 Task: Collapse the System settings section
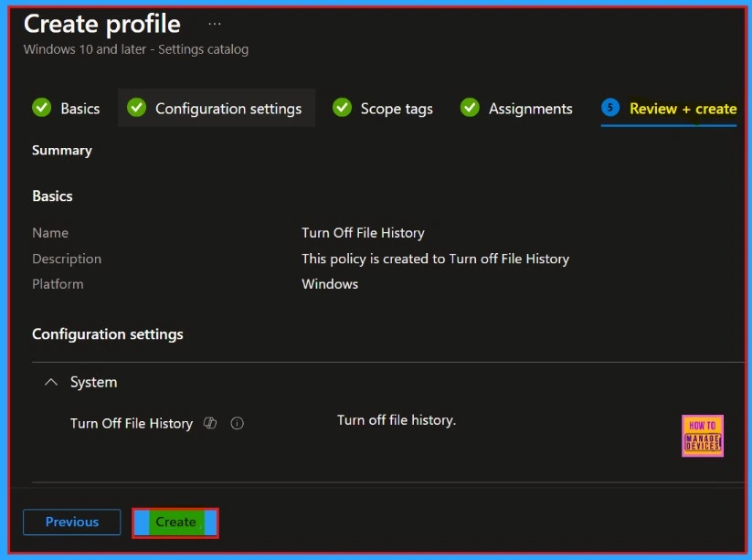(x=51, y=382)
